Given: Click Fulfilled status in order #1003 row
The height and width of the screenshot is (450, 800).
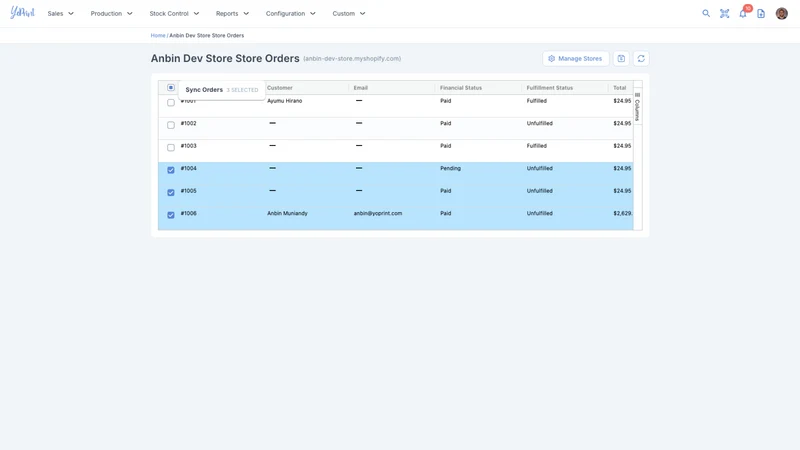Looking at the screenshot, I should point(536,146).
